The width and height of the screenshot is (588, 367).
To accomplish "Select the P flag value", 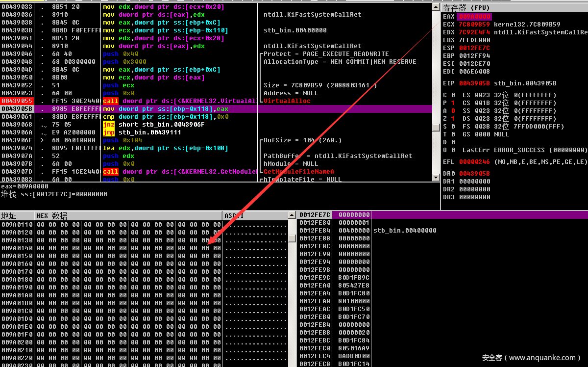I will pyautogui.click(x=453, y=103).
